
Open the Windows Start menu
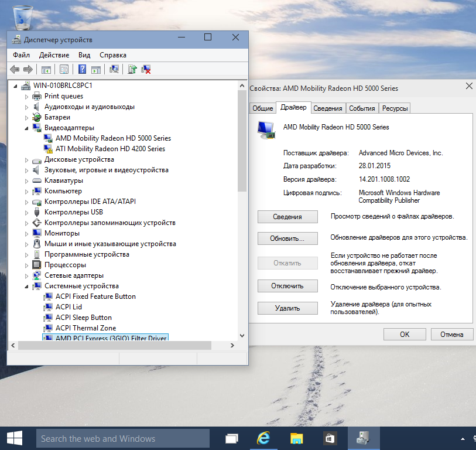pyautogui.click(x=15, y=438)
